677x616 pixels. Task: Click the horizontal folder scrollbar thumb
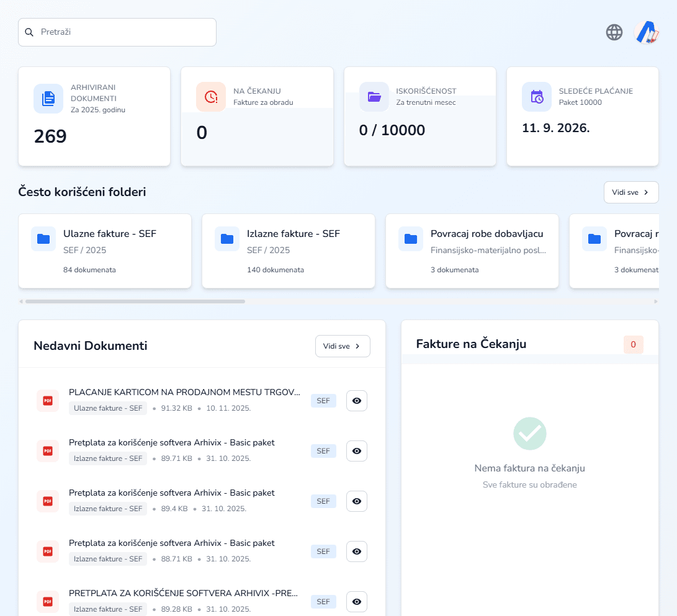[135, 301]
